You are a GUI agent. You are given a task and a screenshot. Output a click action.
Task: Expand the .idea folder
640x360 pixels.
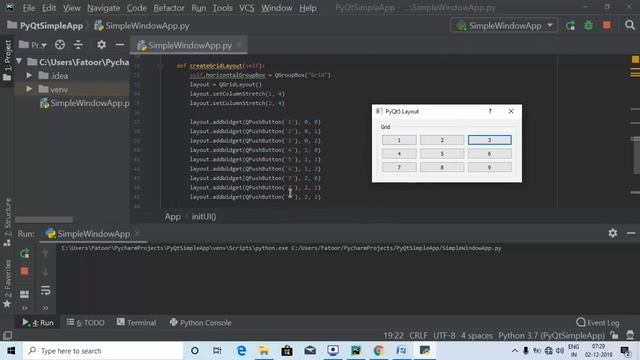29,76
